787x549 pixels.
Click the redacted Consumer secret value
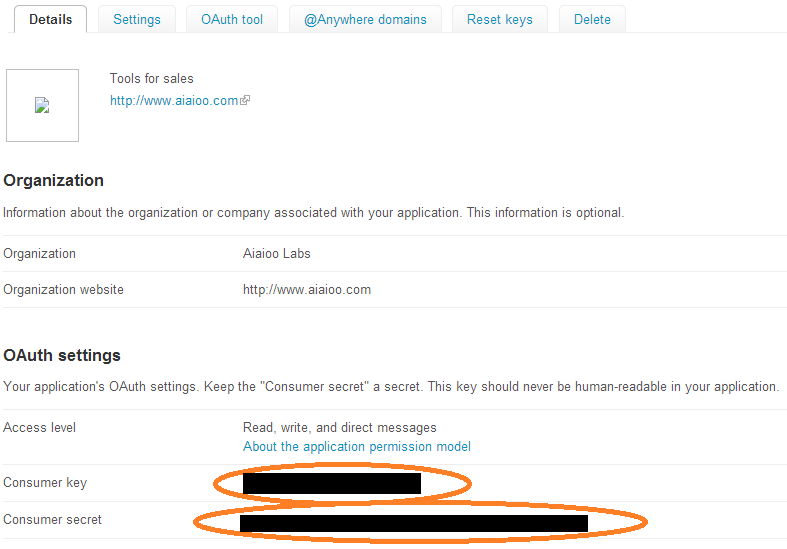tap(414, 523)
